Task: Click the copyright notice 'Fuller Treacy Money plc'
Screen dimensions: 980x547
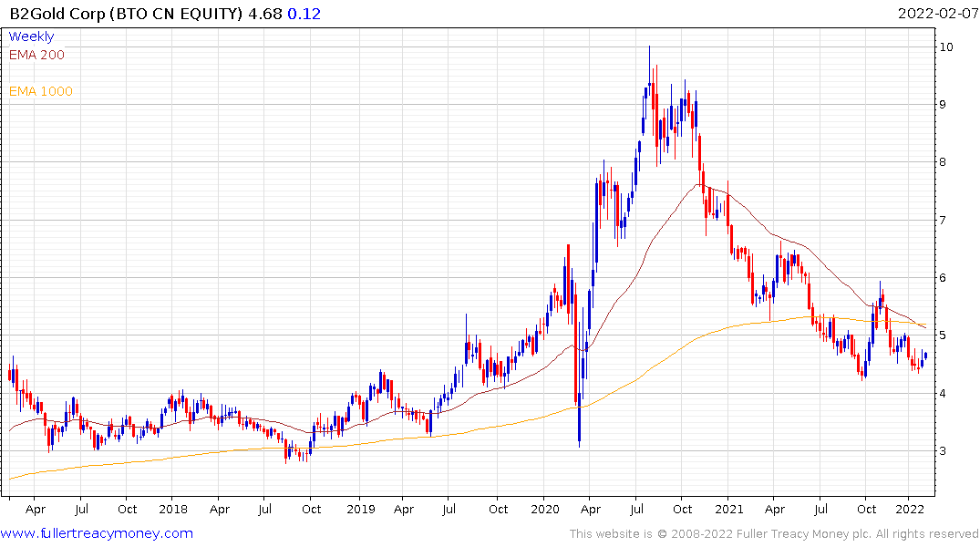Action: [x=803, y=534]
